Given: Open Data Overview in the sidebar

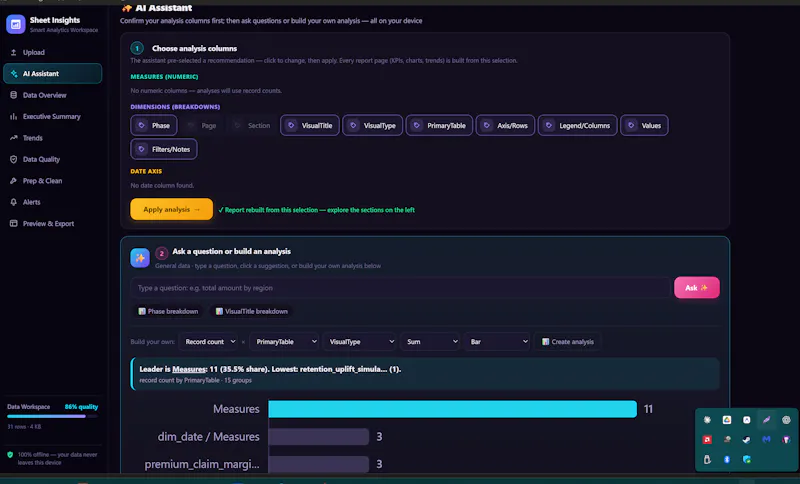Looking at the screenshot, I should (53, 95).
